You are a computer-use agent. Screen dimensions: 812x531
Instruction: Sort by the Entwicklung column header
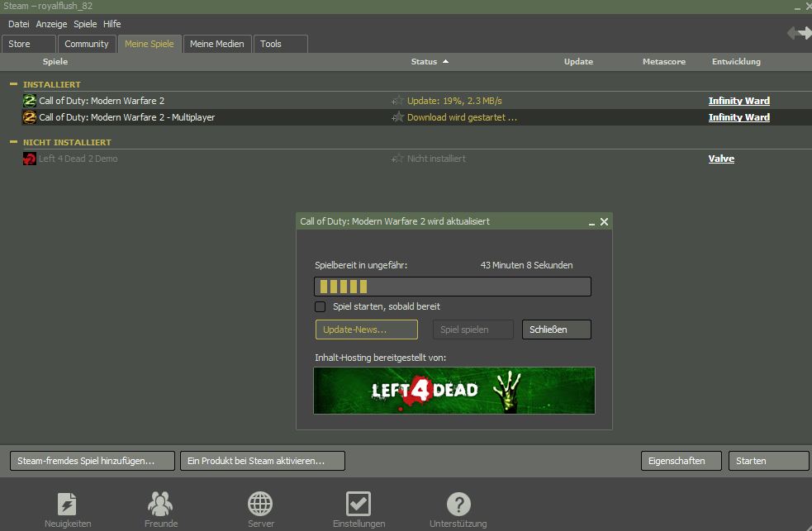tap(736, 61)
